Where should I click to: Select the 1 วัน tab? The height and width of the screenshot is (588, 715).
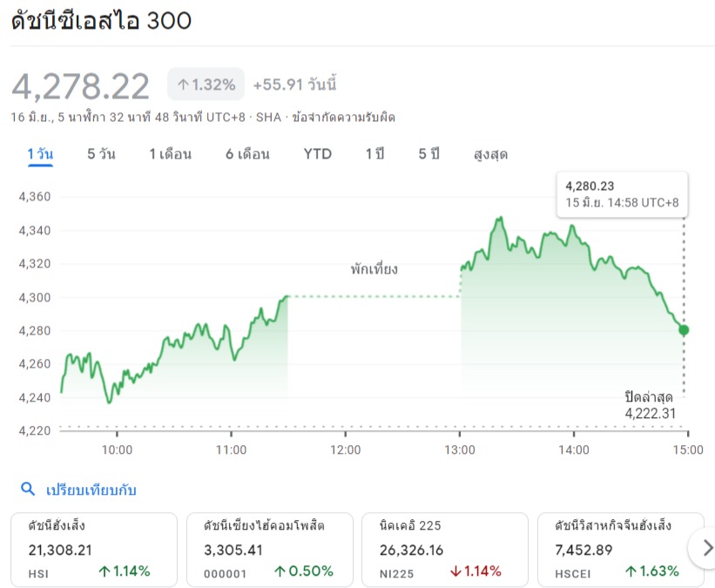pyautogui.click(x=40, y=154)
